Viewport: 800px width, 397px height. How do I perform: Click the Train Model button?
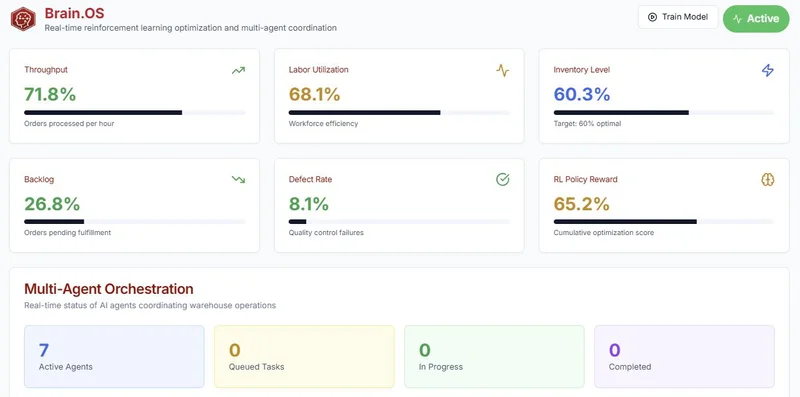click(x=678, y=17)
